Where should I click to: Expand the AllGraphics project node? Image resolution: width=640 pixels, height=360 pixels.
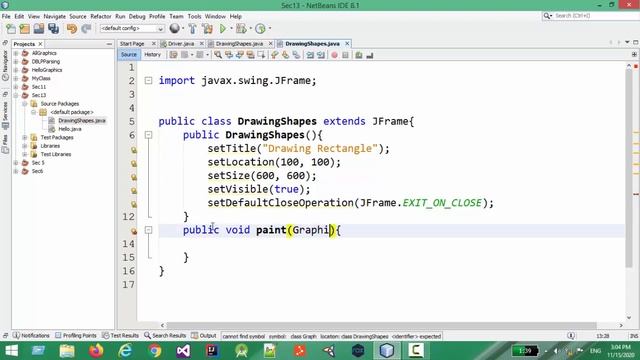click(x=16, y=53)
